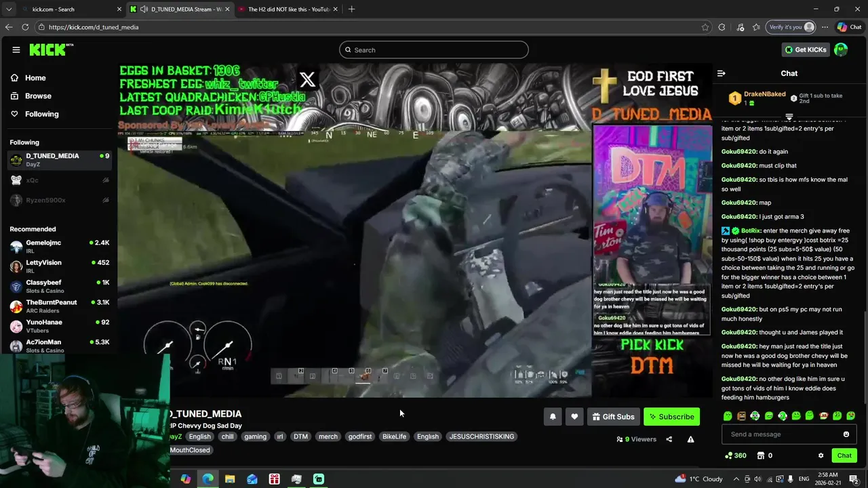Open recommended channel LettyVision
The width and height of the screenshot is (868, 488).
pyautogui.click(x=60, y=266)
